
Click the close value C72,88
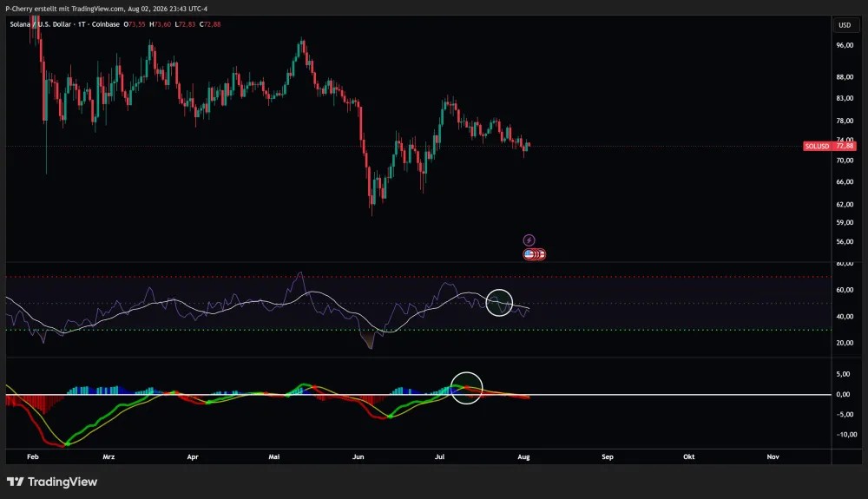(x=210, y=24)
